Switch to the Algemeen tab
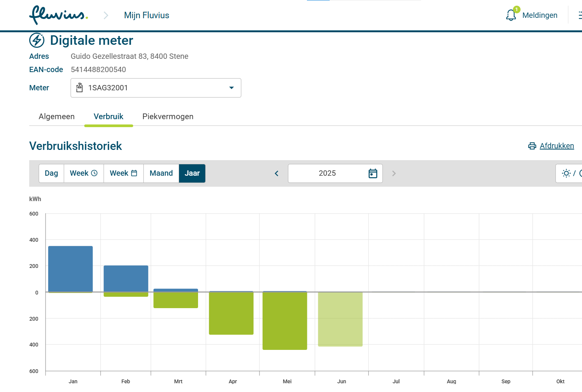This screenshot has height=392, width=582. (57, 116)
